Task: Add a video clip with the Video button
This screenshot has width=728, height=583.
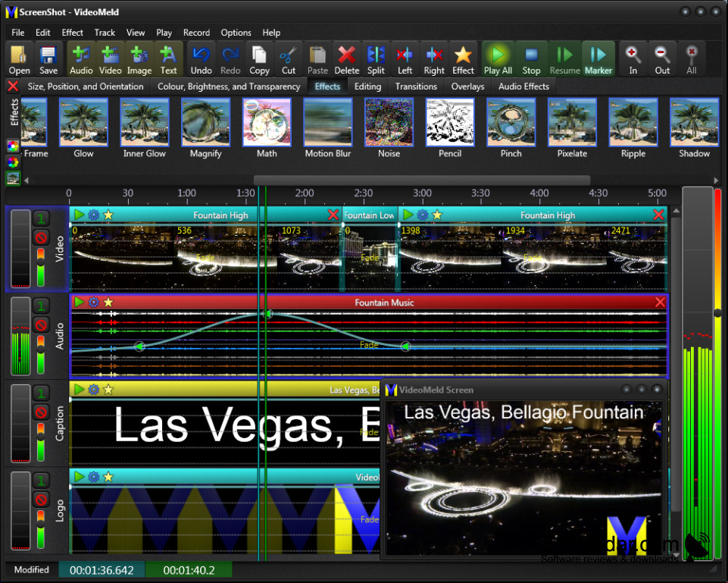Action: tap(110, 59)
